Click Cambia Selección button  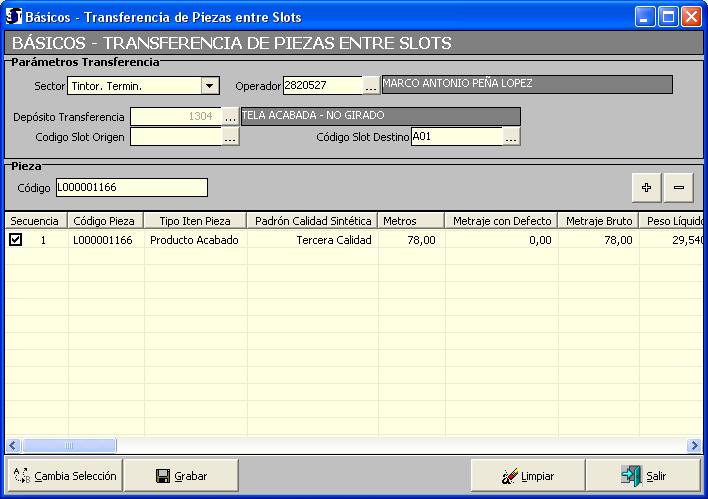pos(65,476)
